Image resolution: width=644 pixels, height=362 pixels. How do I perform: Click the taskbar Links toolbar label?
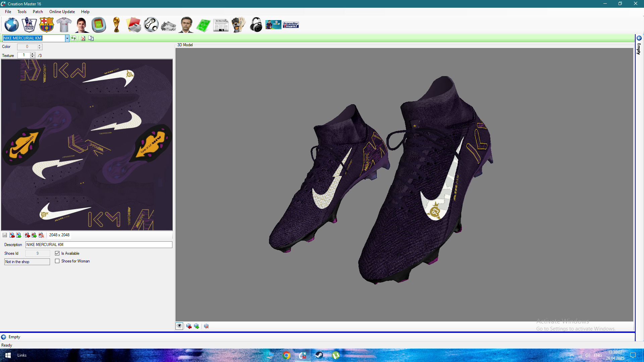point(22,355)
